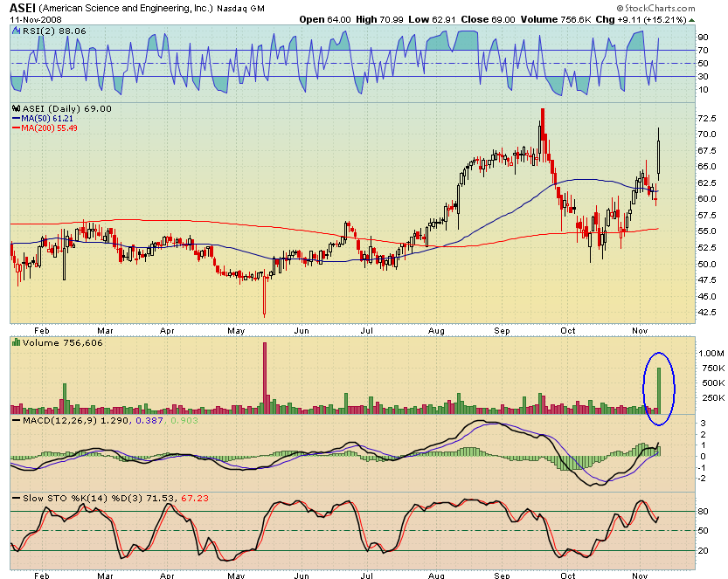Click the 42.5 price axis label
This screenshot has width=728, height=579.
pos(707,313)
